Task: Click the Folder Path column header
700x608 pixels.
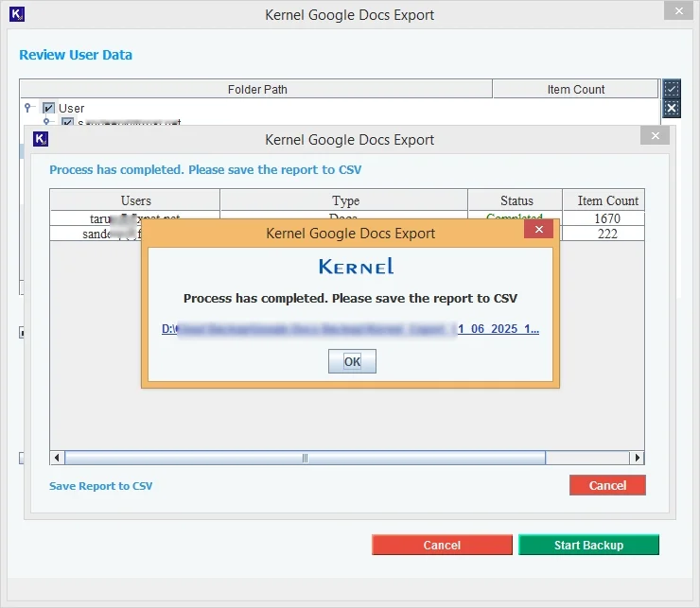Action: click(256, 89)
